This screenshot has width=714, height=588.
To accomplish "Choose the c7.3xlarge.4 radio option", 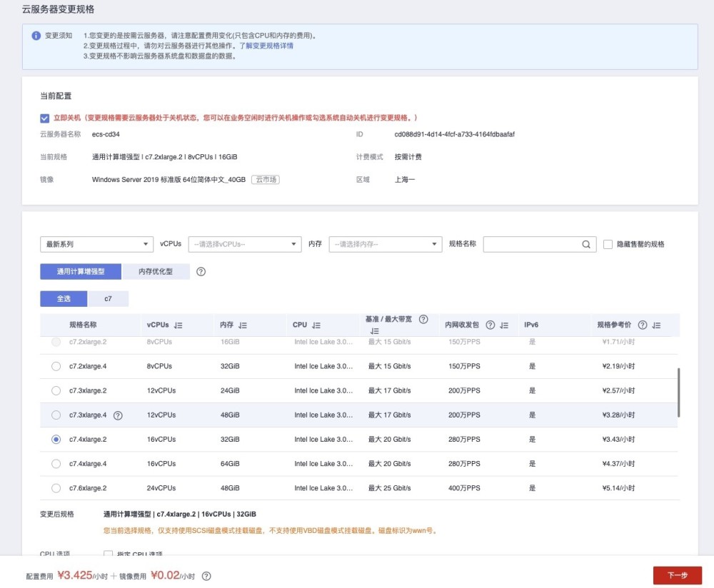I will 56,415.
